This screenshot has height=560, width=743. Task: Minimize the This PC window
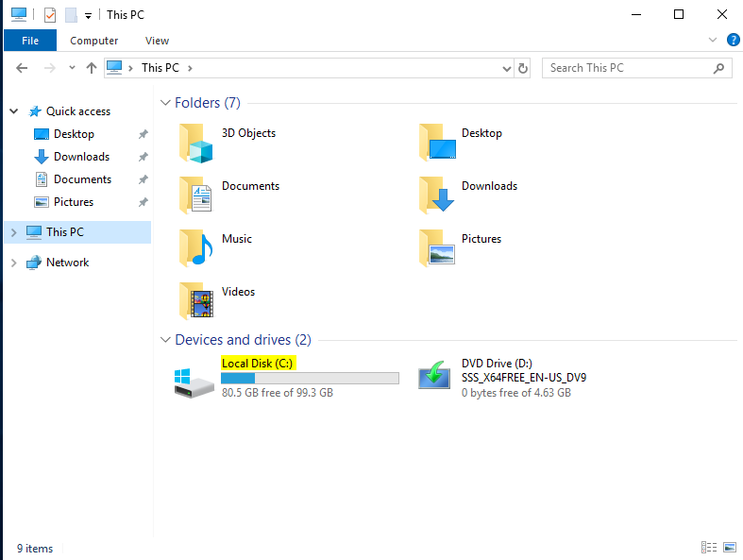(x=636, y=15)
